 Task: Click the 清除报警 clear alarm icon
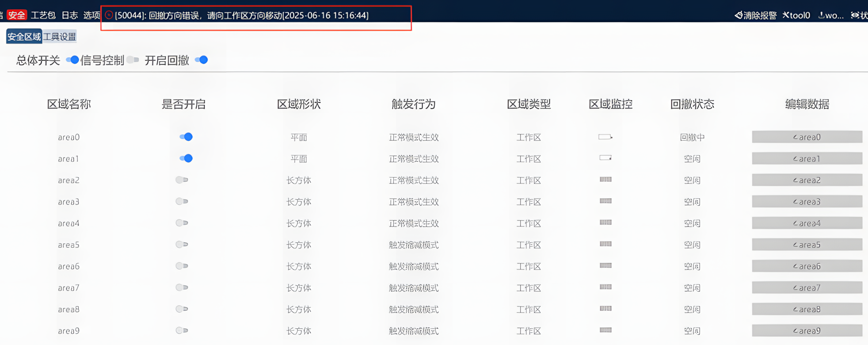739,15
